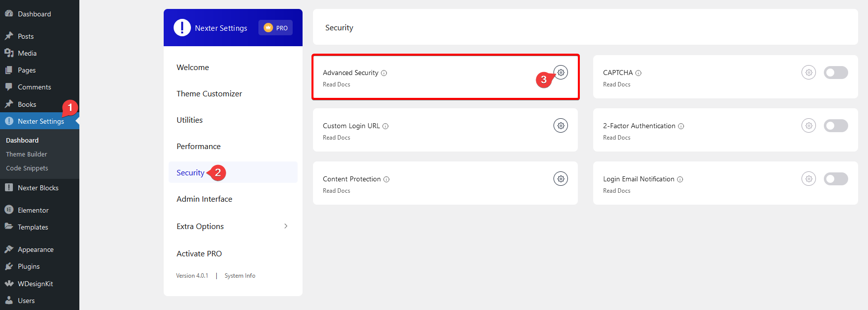The height and width of the screenshot is (310, 868).
Task: Click the 'Version 4.0.1' text
Action: (192, 276)
